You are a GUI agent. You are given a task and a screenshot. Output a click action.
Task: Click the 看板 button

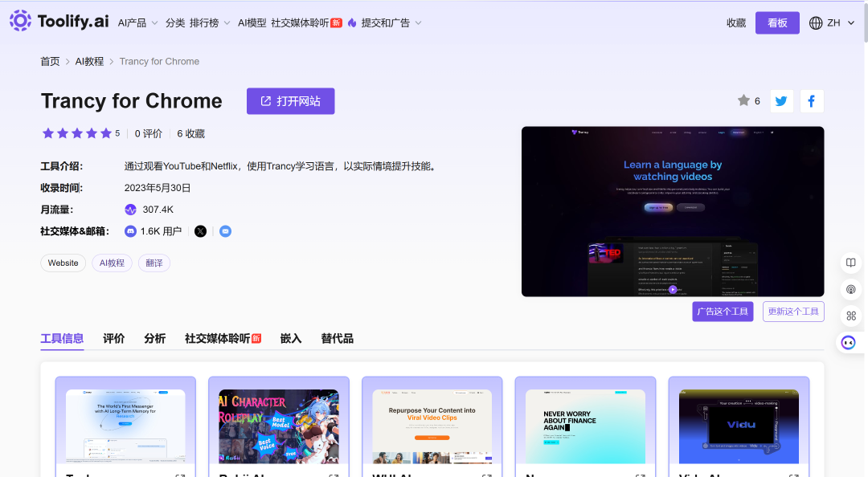pyautogui.click(x=777, y=22)
